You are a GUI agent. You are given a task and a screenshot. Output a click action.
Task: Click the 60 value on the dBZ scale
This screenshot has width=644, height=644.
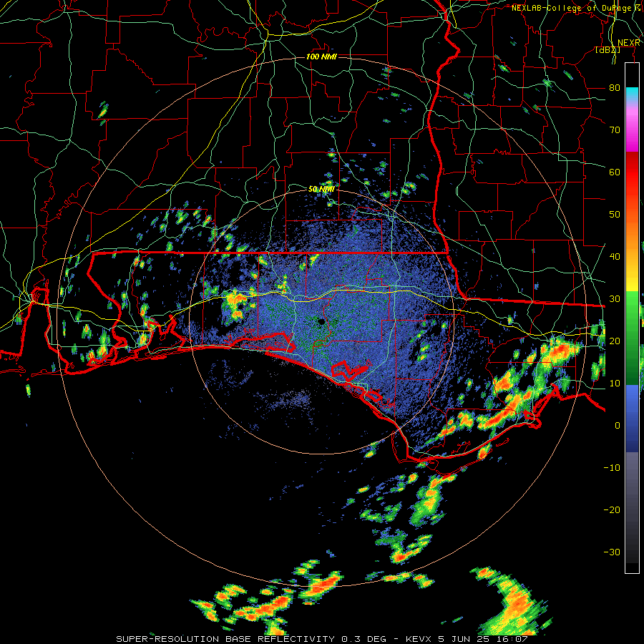coord(615,172)
